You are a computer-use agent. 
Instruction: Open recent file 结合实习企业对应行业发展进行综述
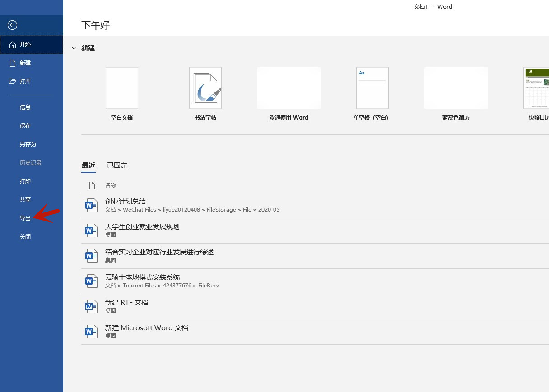click(315, 256)
